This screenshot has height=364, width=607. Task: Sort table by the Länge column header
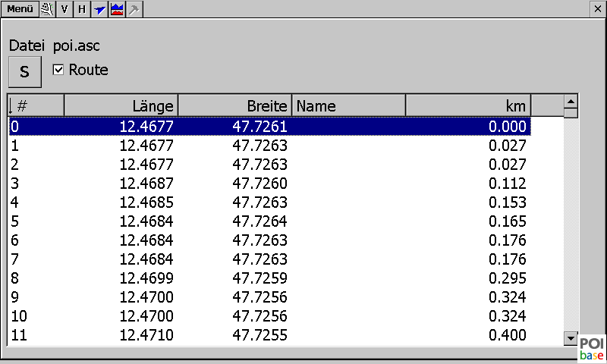pyautogui.click(x=121, y=105)
